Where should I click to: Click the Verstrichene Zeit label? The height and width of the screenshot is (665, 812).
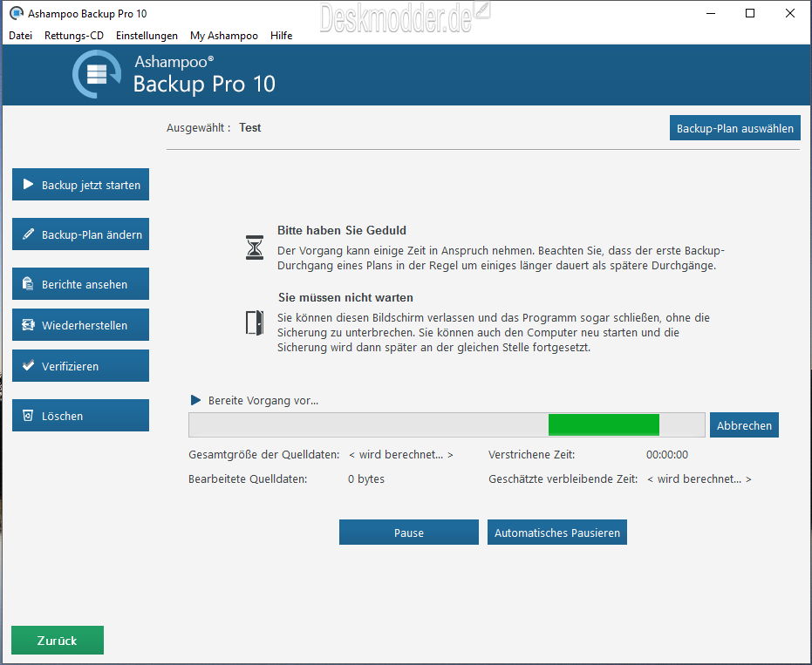(532, 454)
